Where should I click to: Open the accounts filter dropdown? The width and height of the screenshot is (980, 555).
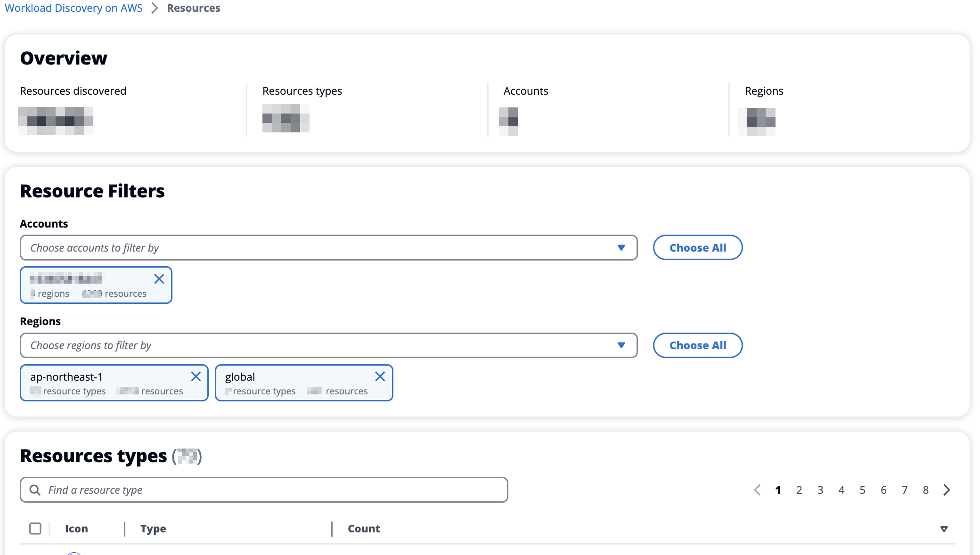click(328, 248)
